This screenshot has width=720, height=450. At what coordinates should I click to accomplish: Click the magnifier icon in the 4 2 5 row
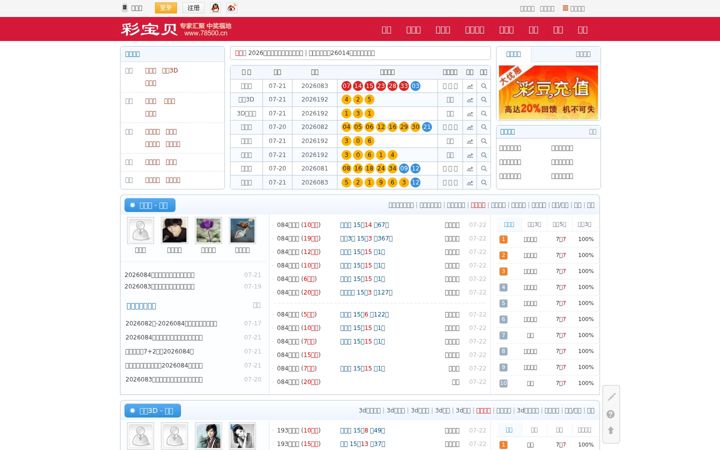484,100
